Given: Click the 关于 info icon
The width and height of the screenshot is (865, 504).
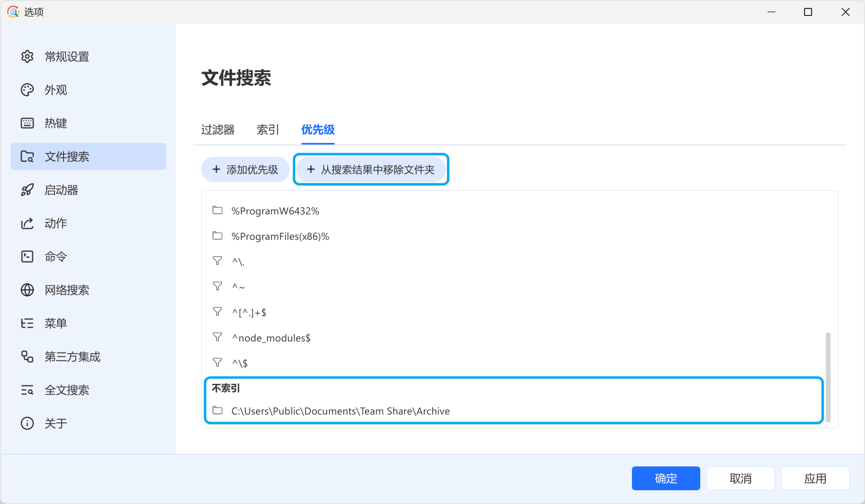Looking at the screenshot, I should tap(27, 424).
